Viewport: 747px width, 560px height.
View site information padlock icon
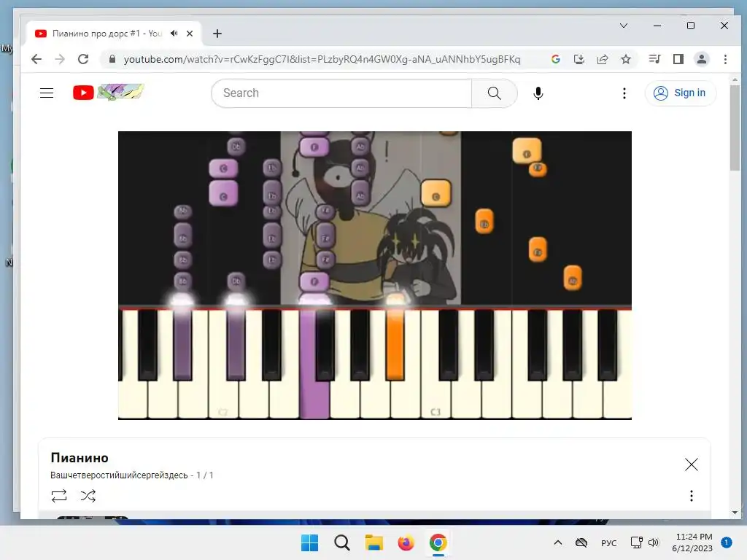[112, 59]
